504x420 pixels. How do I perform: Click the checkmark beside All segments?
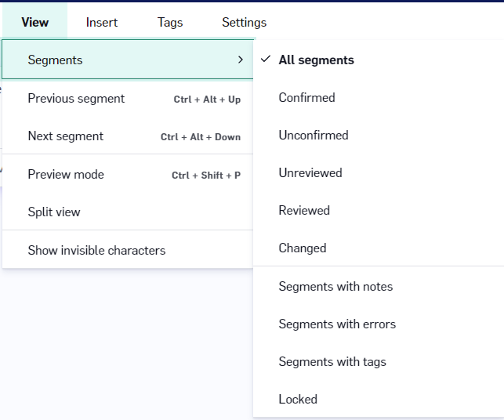point(266,59)
